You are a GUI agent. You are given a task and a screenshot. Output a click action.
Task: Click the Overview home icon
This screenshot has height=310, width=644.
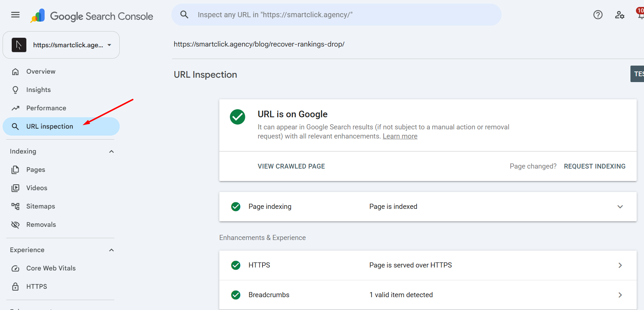coord(15,71)
